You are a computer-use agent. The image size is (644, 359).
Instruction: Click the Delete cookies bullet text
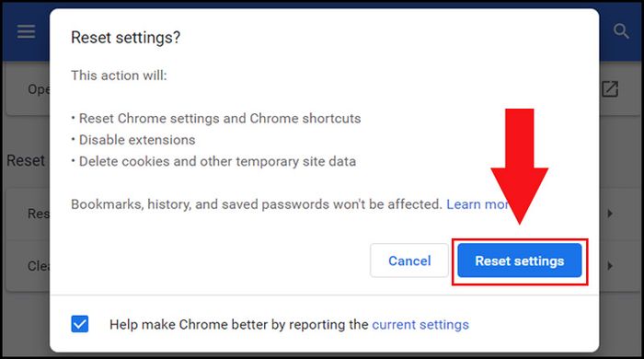[x=217, y=161]
